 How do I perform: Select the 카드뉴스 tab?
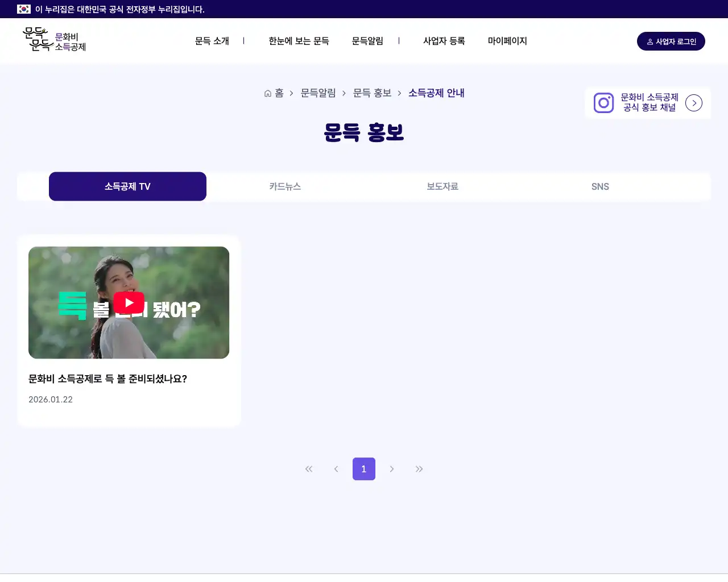pyautogui.click(x=285, y=186)
